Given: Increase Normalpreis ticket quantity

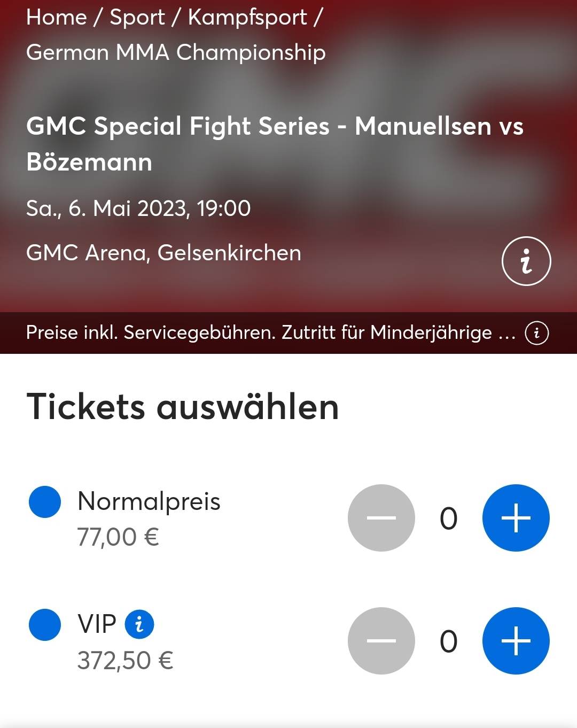Looking at the screenshot, I should click(x=516, y=518).
